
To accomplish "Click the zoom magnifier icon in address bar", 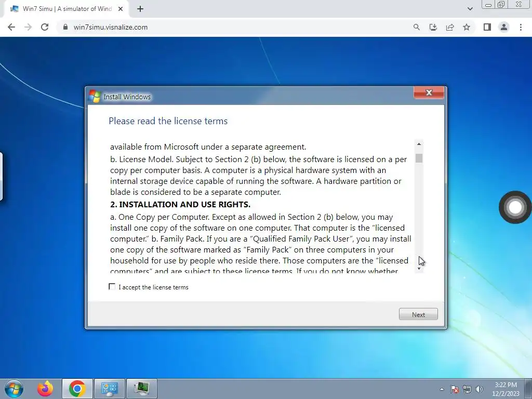I will pos(416,27).
